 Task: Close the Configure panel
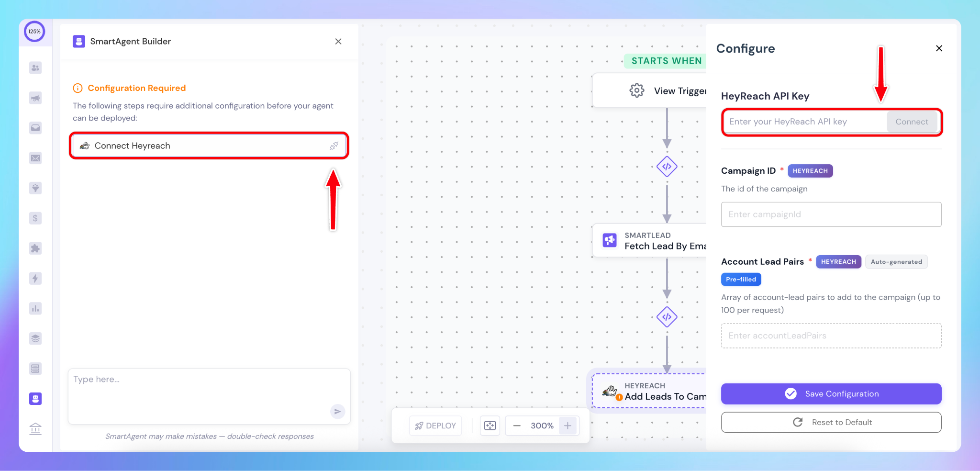(x=939, y=48)
